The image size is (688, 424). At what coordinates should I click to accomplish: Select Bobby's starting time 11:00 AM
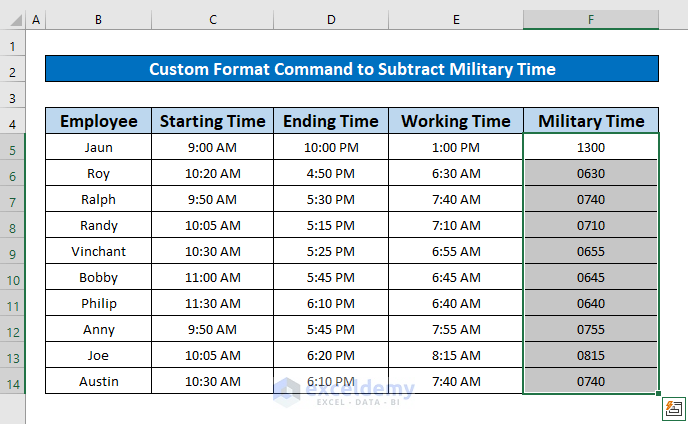click(212, 278)
